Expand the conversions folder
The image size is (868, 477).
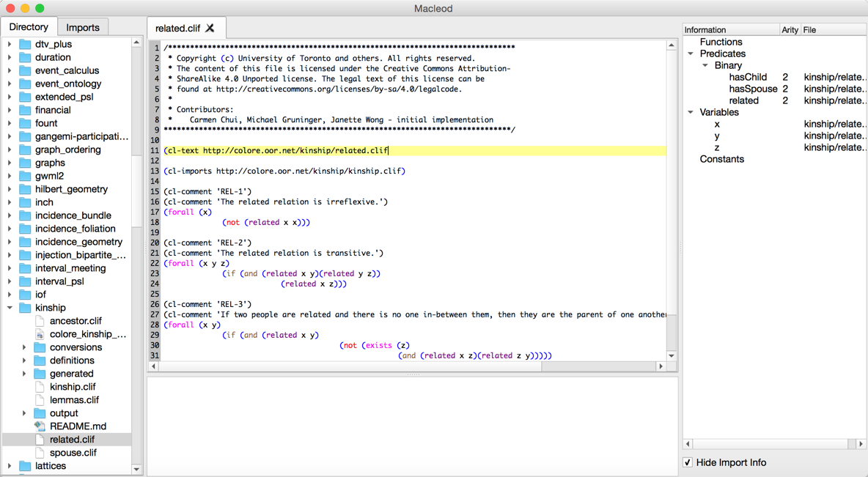(x=23, y=347)
